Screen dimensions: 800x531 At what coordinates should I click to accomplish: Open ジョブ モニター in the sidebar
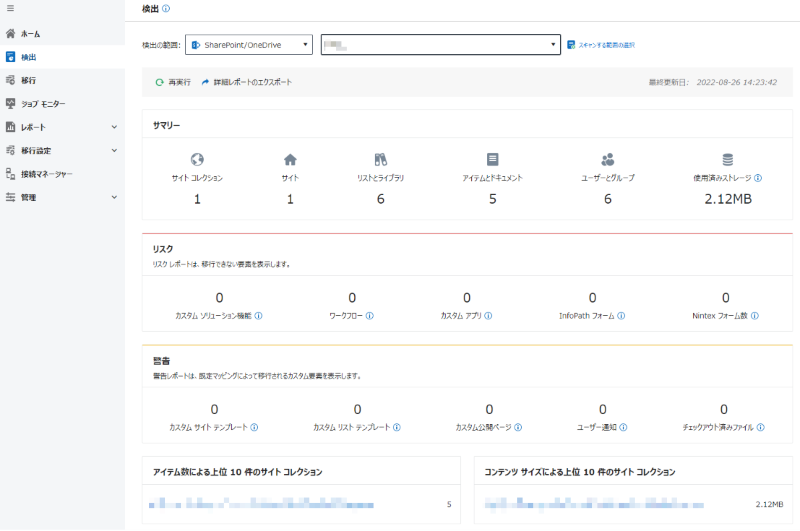[62, 104]
